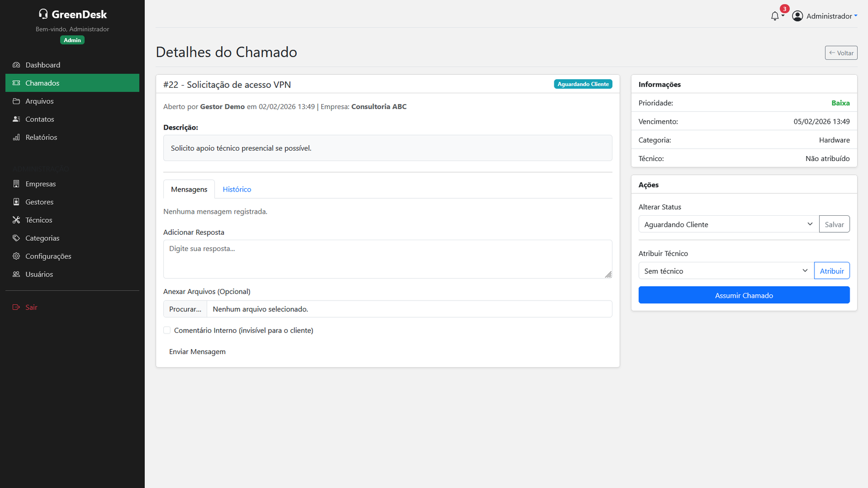Screen dimensions: 868x488
Task: Click the Dashboard speedometer icon in sidebar
Action: pyautogui.click(x=16, y=65)
